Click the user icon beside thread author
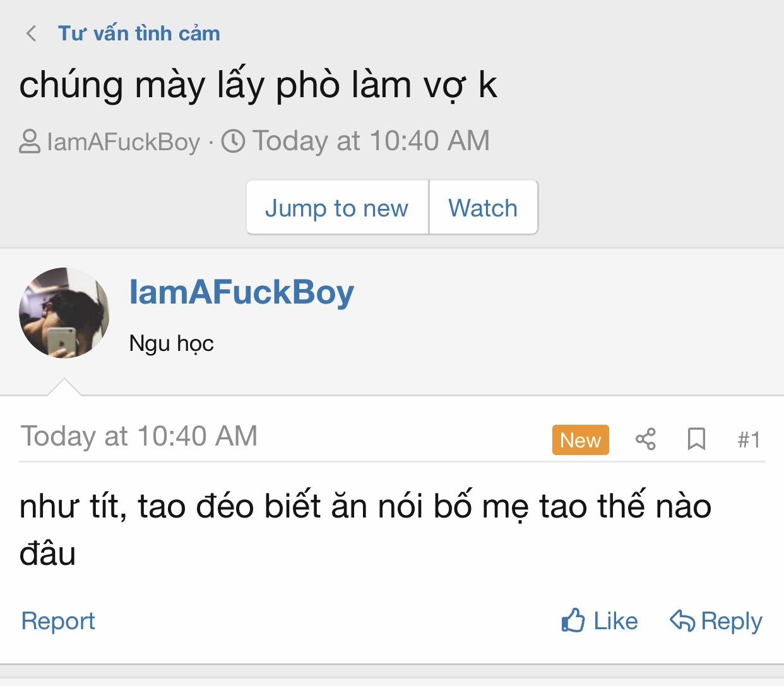784x686 pixels. [x=30, y=141]
